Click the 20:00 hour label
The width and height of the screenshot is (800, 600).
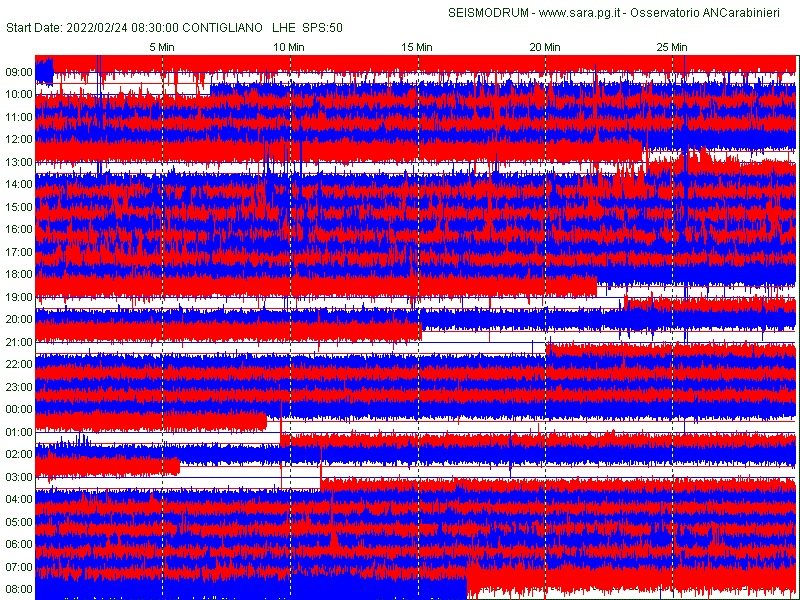tap(18, 319)
